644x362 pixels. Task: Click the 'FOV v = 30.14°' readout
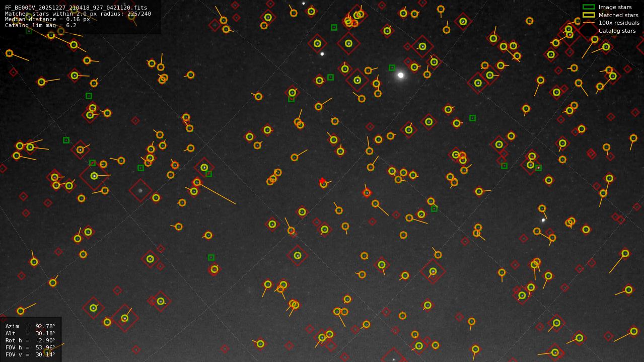pos(30,354)
